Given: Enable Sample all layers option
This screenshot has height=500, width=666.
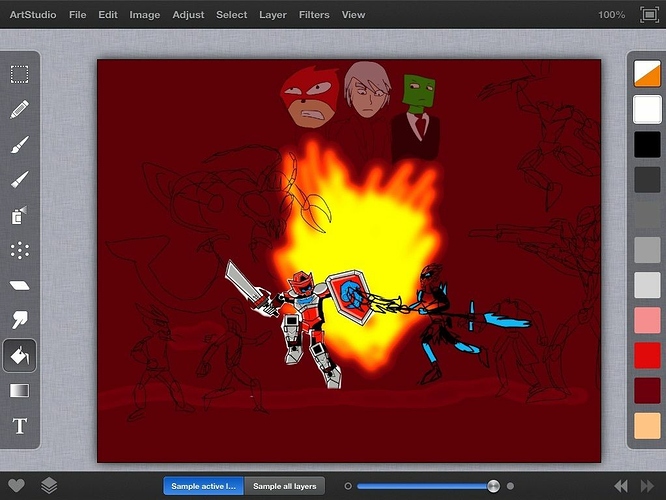Looking at the screenshot, I should point(285,486).
